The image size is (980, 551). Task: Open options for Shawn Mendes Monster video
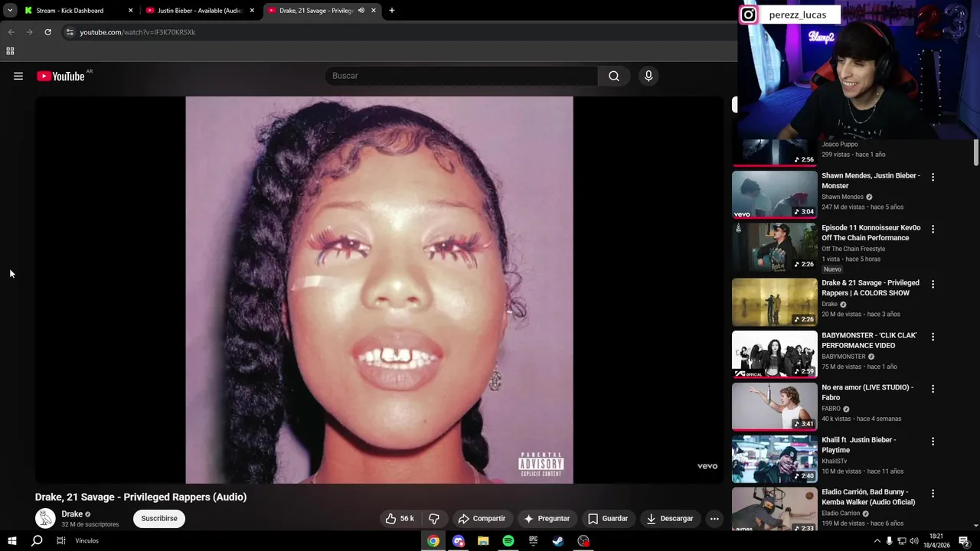pos(933,177)
